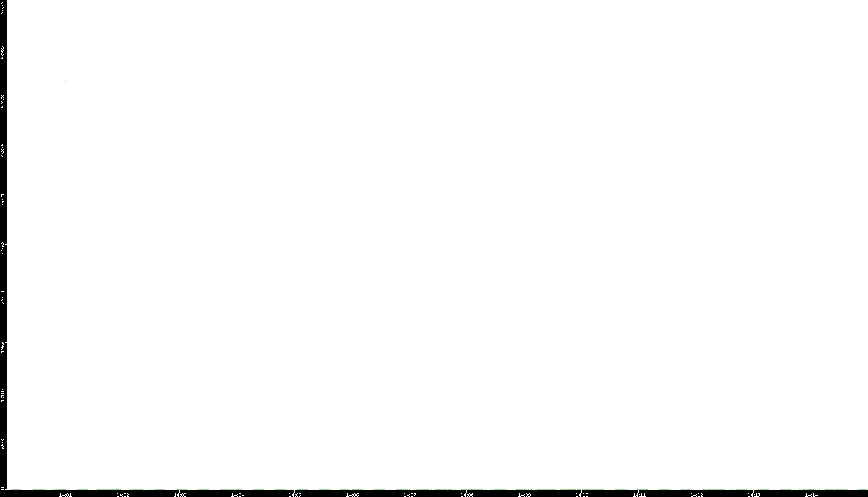This screenshot has height=497, width=868.
Task: Click the 14:04 time axis label
Action: pos(237,495)
